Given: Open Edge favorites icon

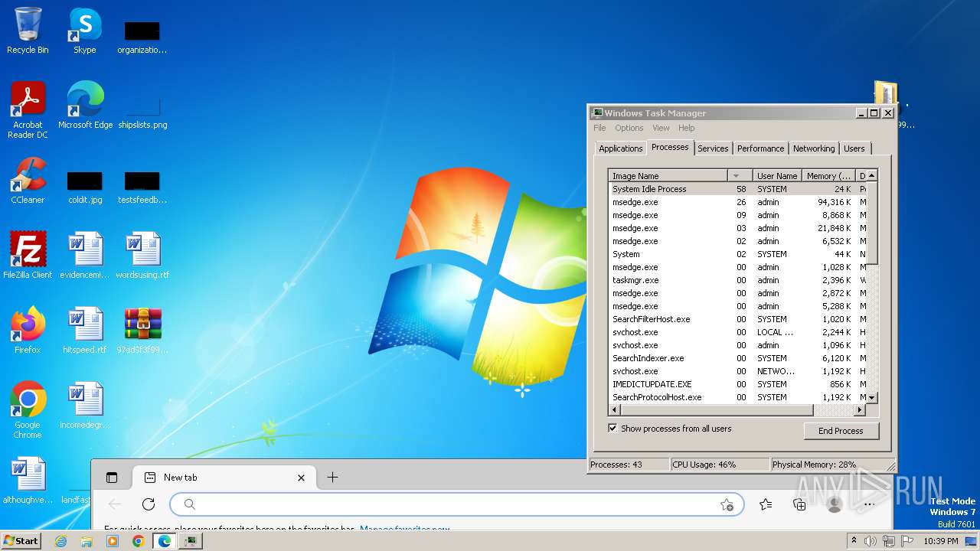Looking at the screenshot, I should [x=765, y=504].
